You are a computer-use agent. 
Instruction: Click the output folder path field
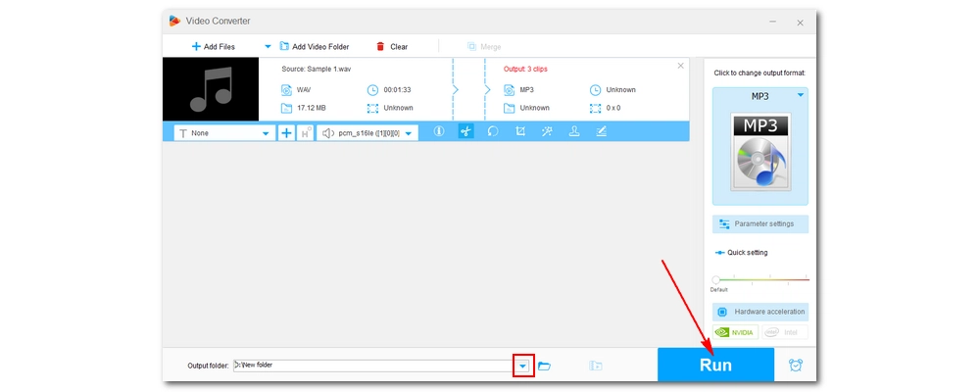(x=373, y=366)
